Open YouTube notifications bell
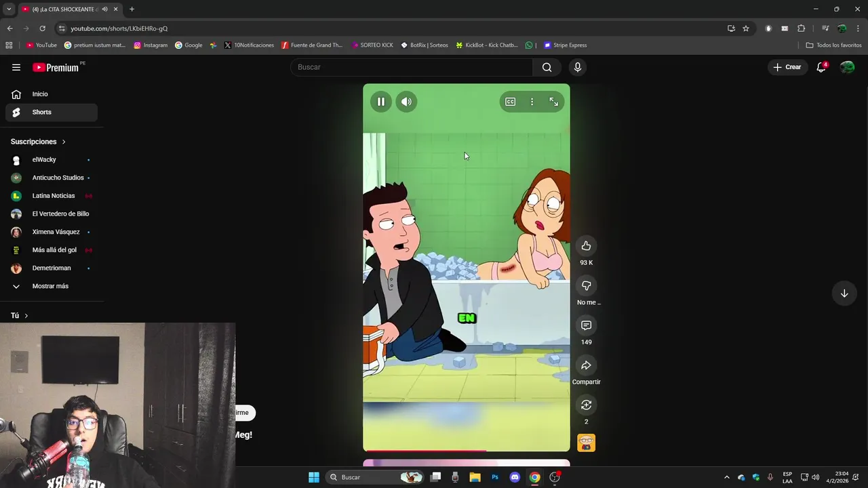Image resolution: width=868 pixels, height=488 pixels. coord(821,67)
